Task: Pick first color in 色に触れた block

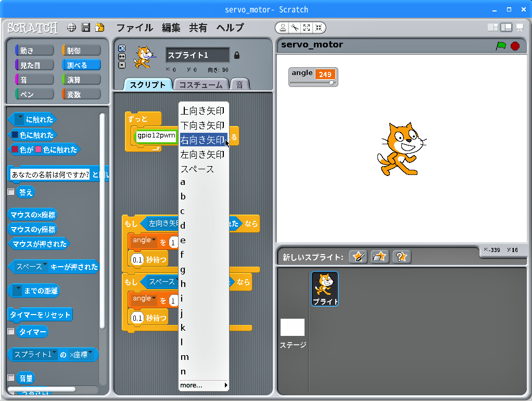Action: [x=15, y=135]
